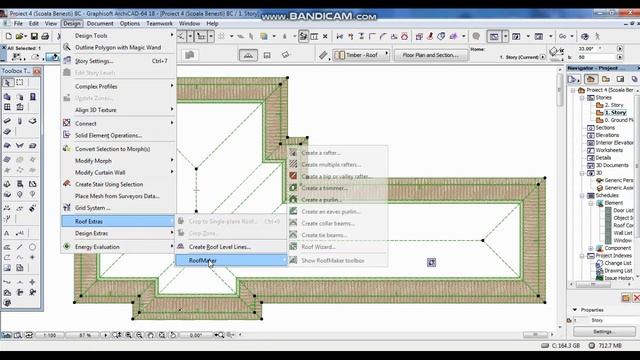
Task: Click the Create Stair Using Selection icon
Action: pyautogui.click(x=67, y=184)
